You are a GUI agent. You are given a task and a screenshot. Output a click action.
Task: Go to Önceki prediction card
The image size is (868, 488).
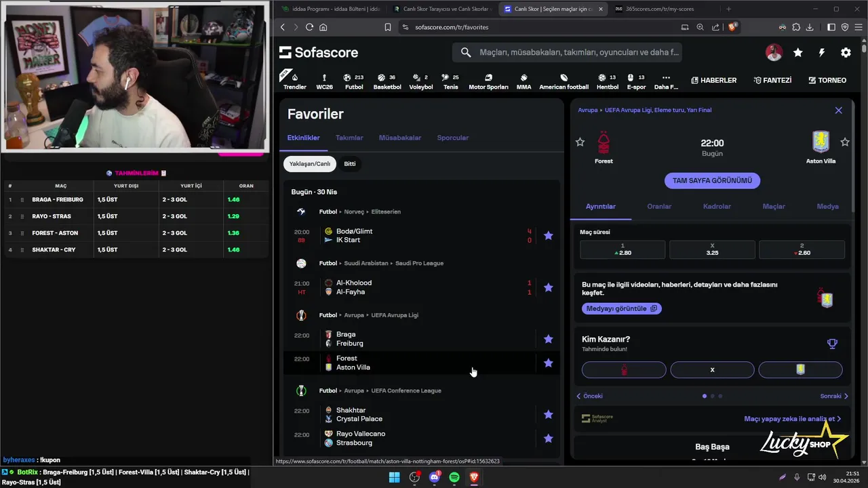coord(589,396)
